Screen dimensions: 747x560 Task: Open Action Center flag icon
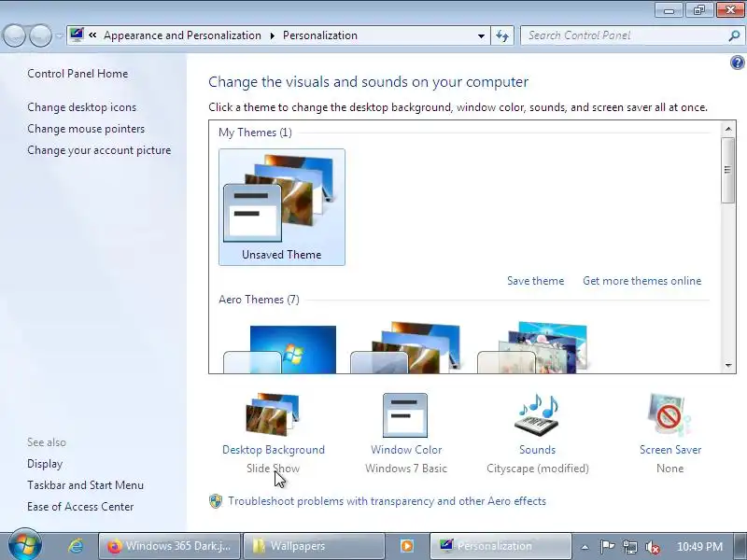(x=607, y=546)
